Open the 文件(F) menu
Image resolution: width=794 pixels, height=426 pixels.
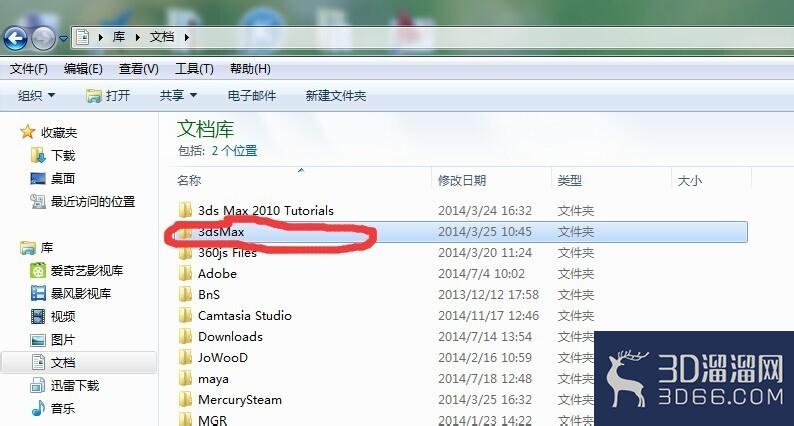(x=29, y=68)
